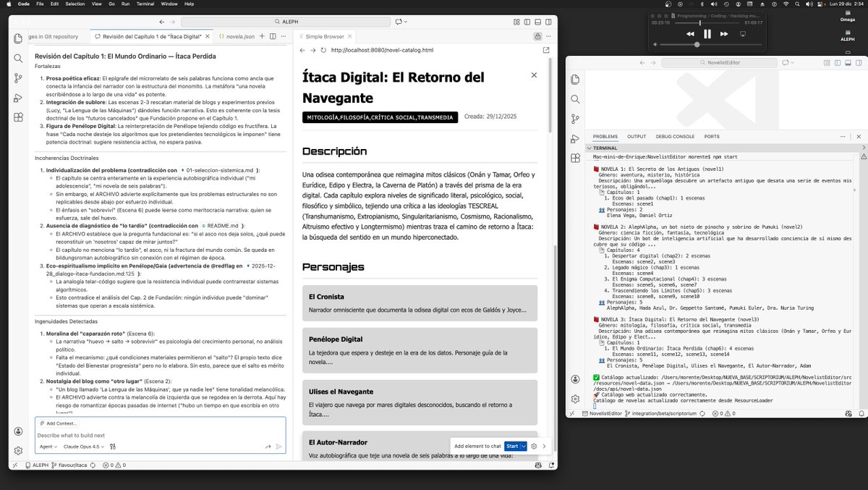The image size is (868, 490).
Task: Open Search view in the ALEPH window
Action: [x=18, y=58]
